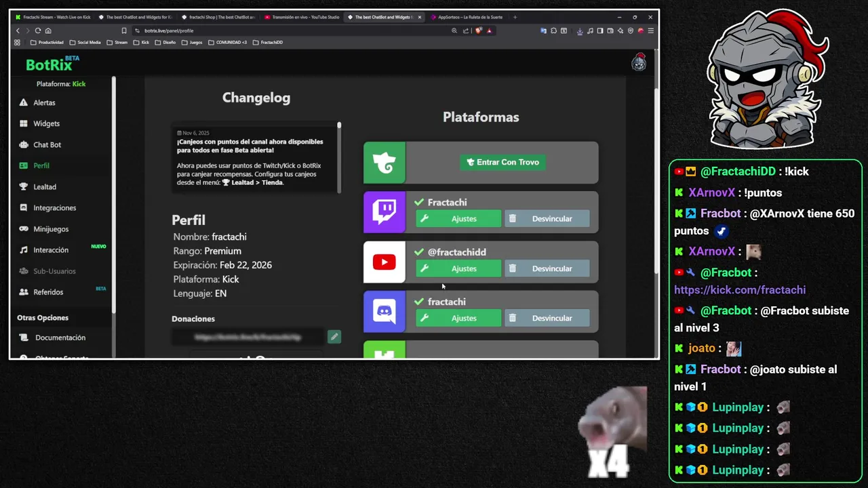868x488 pixels.
Task: Open the Alertas section icon in sidebar
Action: point(24,102)
